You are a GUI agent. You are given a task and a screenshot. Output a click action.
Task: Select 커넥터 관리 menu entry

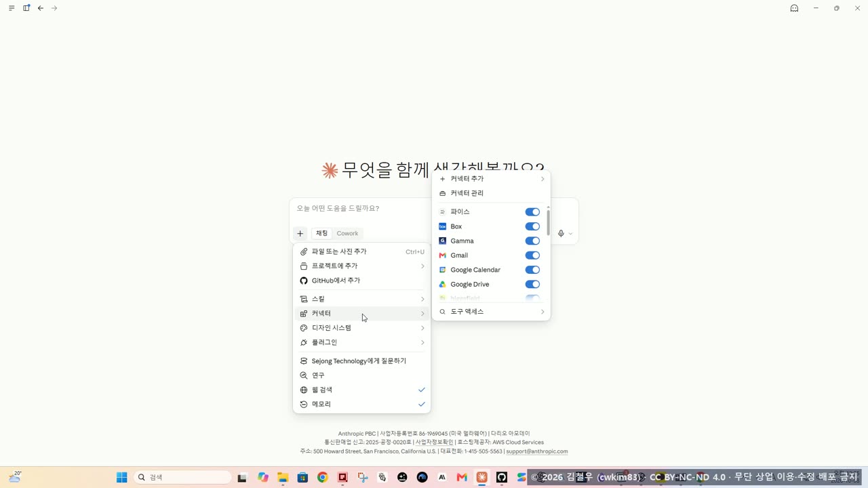491,193
